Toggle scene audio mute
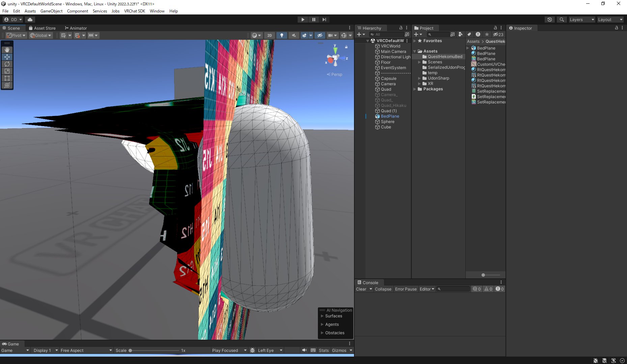The width and height of the screenshot is (627, 364). pyautogui.click(x=294, y=35)
